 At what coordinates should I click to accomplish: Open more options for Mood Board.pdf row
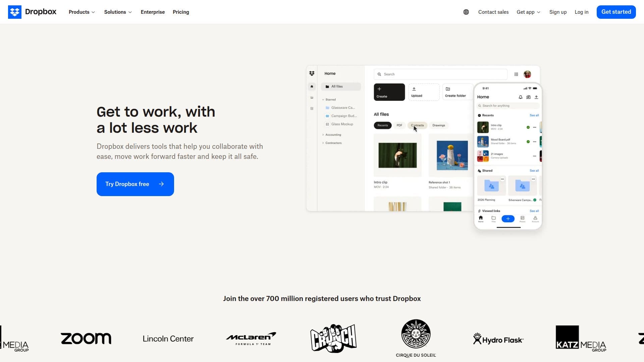[535, 142]
